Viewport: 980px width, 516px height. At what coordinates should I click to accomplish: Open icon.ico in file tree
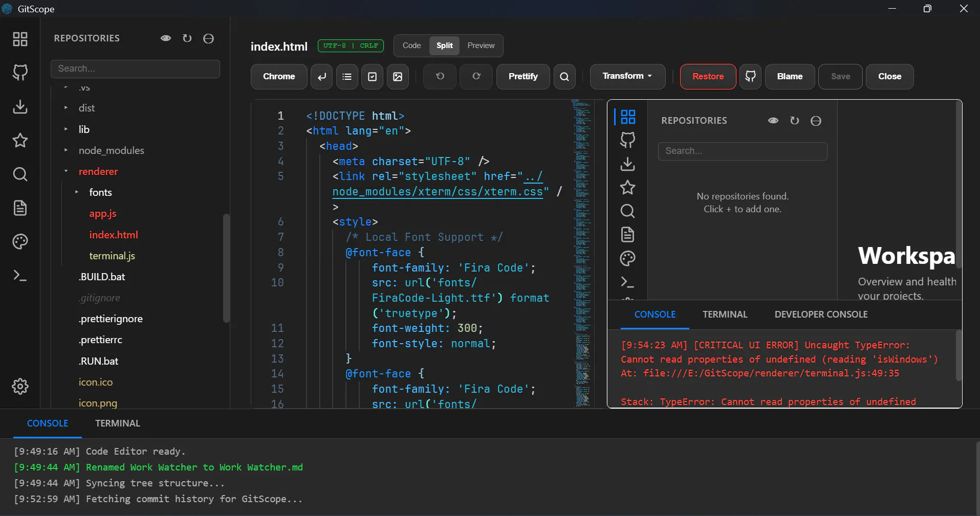(x=96, y=382)
